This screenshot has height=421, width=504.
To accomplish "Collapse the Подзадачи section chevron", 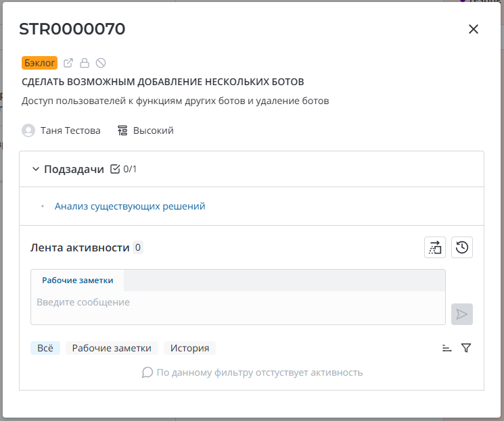I will [x=36, y=169].
